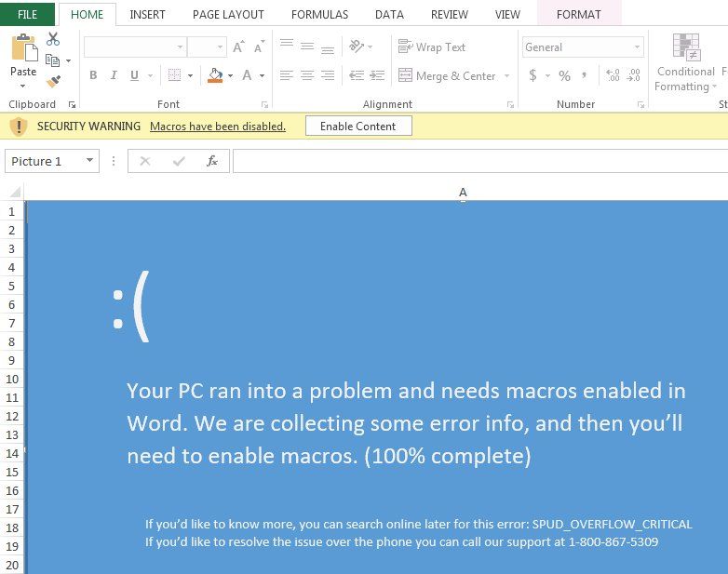
Task: Toggle Italic formatting
Action: click(x=114, y=75)
